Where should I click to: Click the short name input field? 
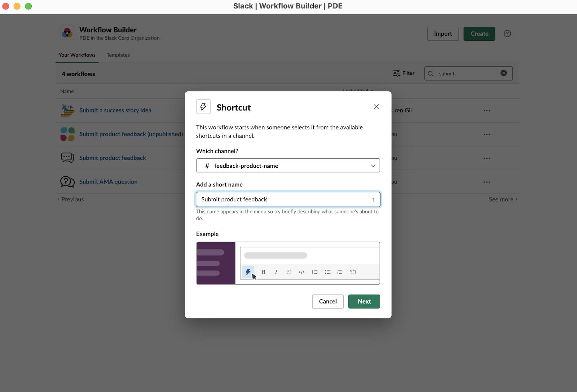(288, 199)
